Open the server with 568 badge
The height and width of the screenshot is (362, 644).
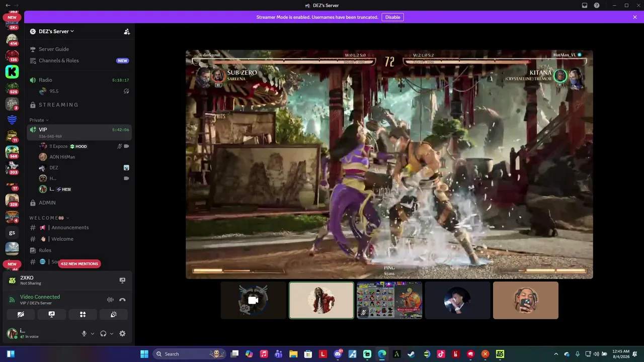(12, 152)
